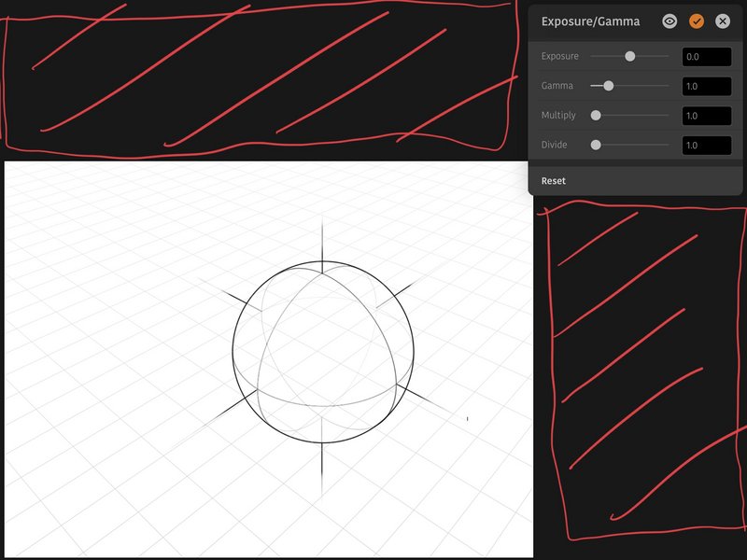Click the Multiply slider handle

click(x=596, y=115)
